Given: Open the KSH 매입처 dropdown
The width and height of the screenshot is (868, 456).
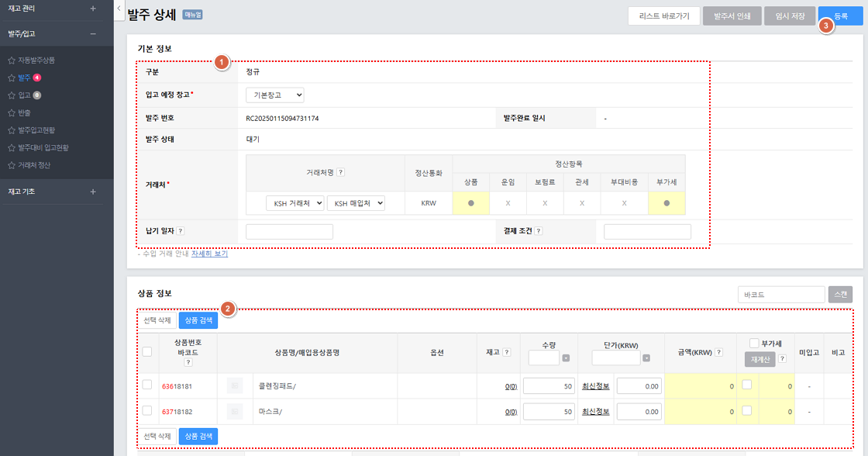Looking at the screenshot, I should 356,203.
